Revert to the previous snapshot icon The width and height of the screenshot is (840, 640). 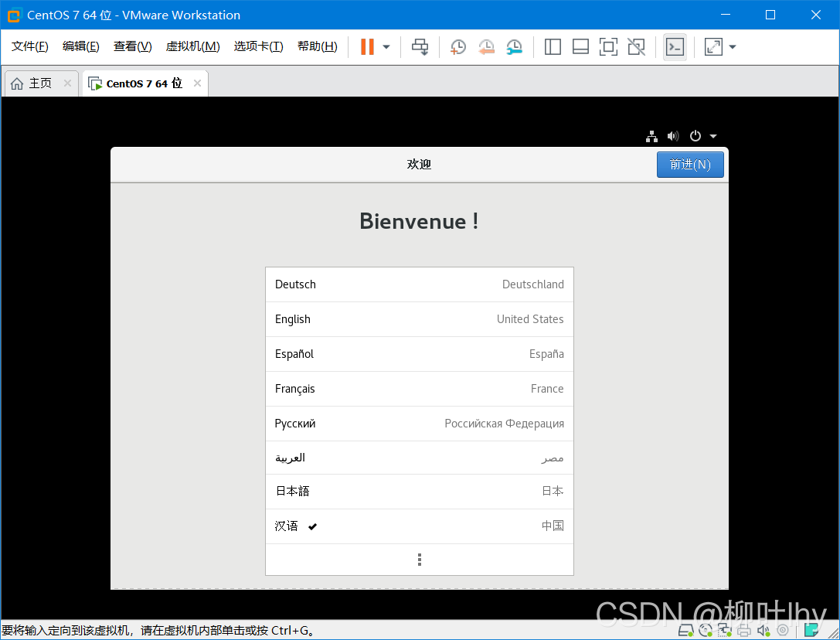(x=486, y=46)
